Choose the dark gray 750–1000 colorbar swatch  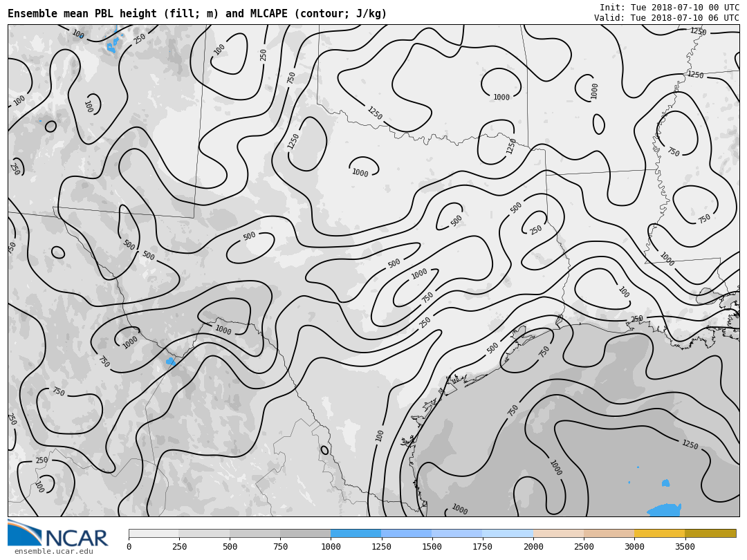305,533
